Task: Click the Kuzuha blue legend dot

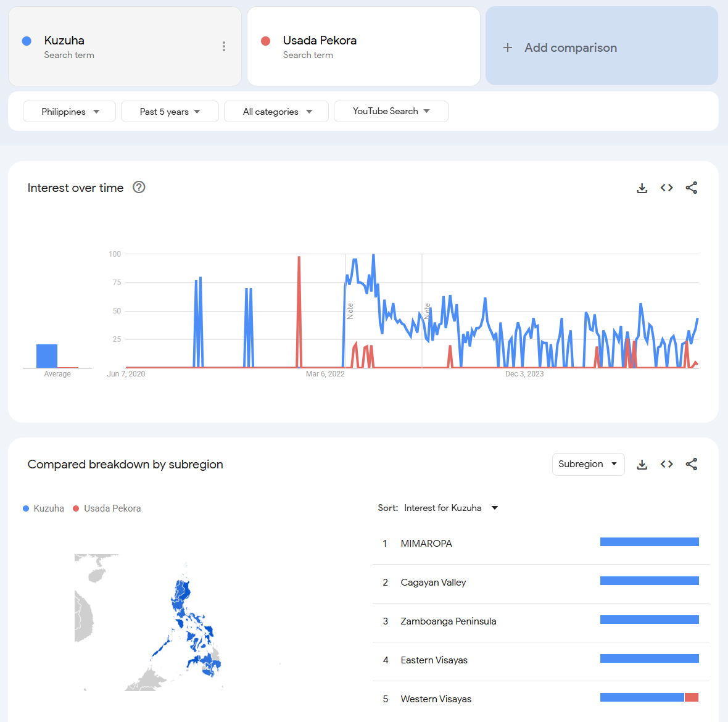Action: (26, 508)
